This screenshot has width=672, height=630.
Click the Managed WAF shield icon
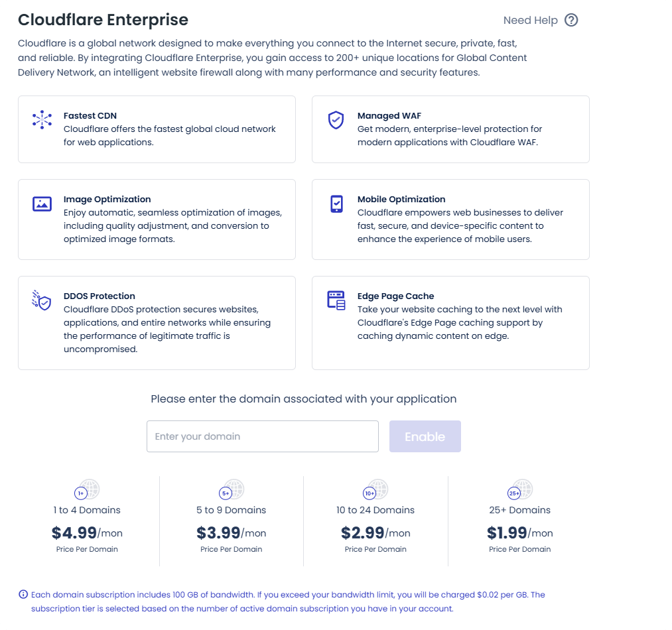[336, 120]
